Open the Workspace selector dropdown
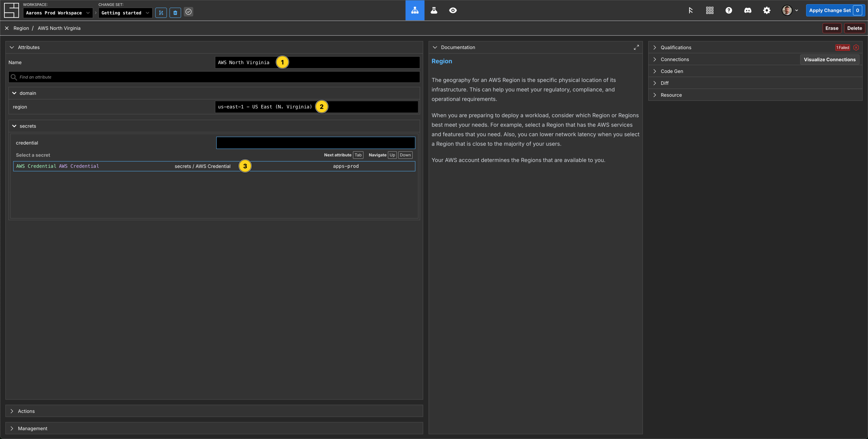The height and width of the screenshot is (439, 868). (x=58, y=13)
